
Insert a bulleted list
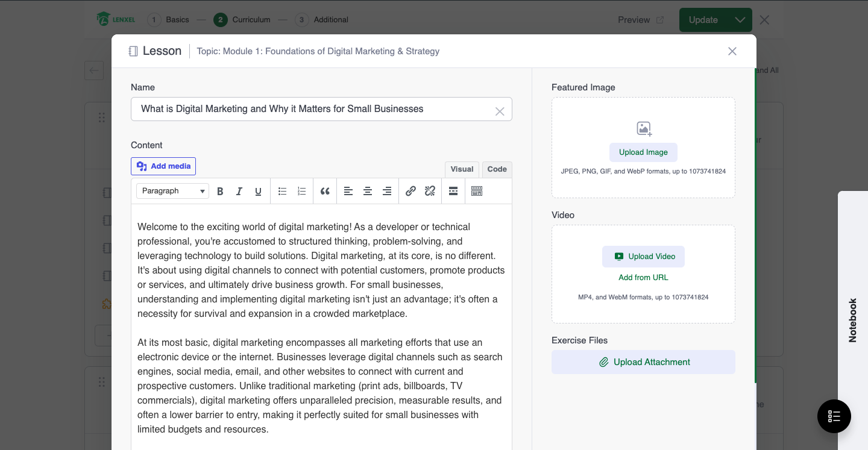(x=282, y=191)
